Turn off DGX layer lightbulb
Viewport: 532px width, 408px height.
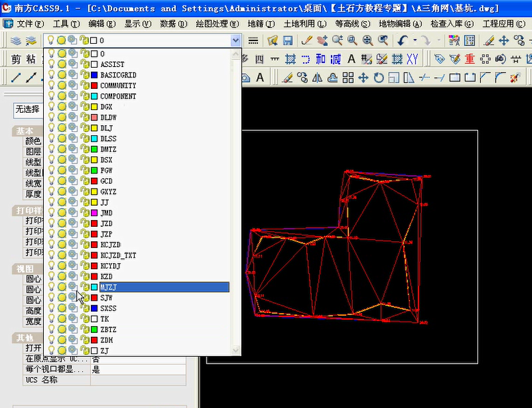coord(51,107)
